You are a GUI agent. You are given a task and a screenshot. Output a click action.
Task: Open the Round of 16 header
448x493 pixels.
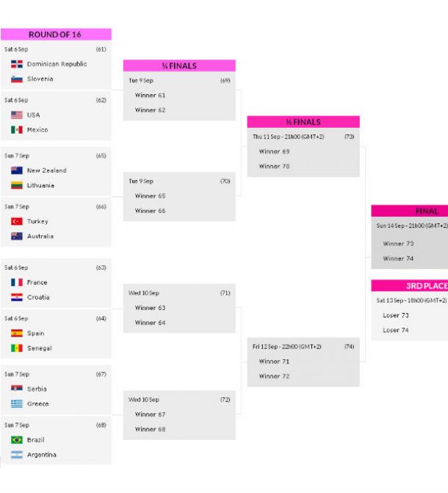coord(56,35)
